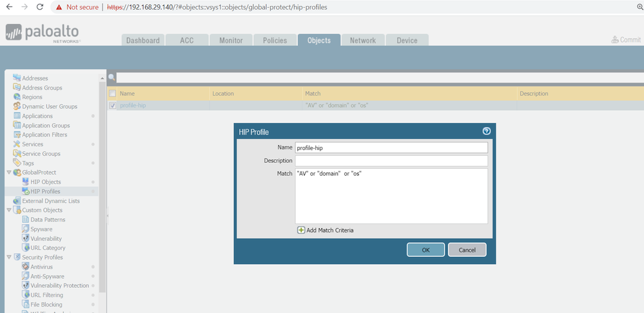The image size is (644, 313).
Task: Click the Application Filters icon
Action: click(x=17, y=135)
